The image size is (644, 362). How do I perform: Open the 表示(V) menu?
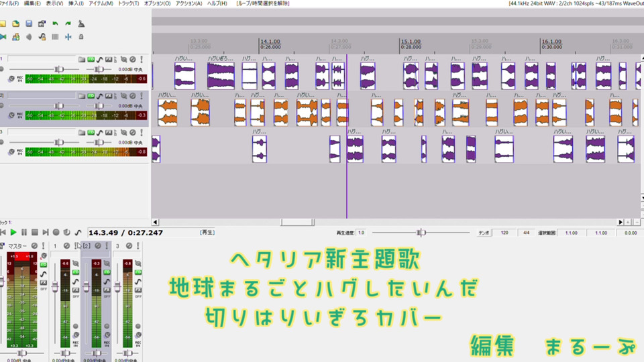click(x=54, y=3)
